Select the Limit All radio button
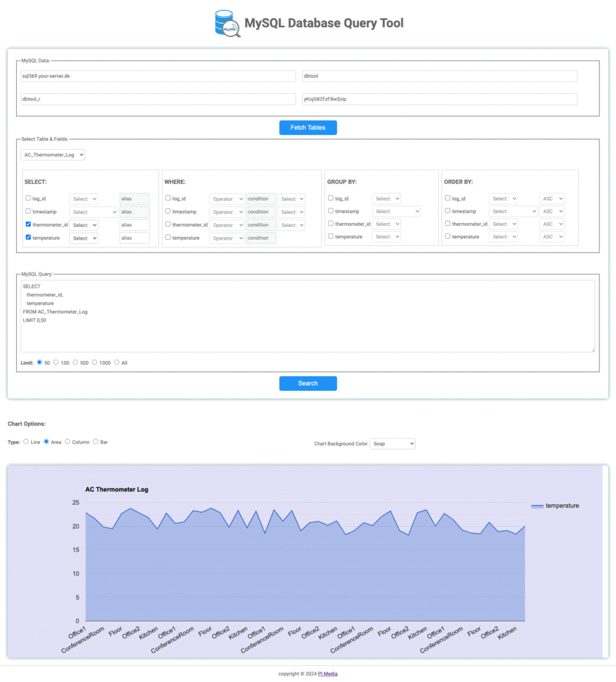The height and width of the screenshot is (682, 616). 117,362
